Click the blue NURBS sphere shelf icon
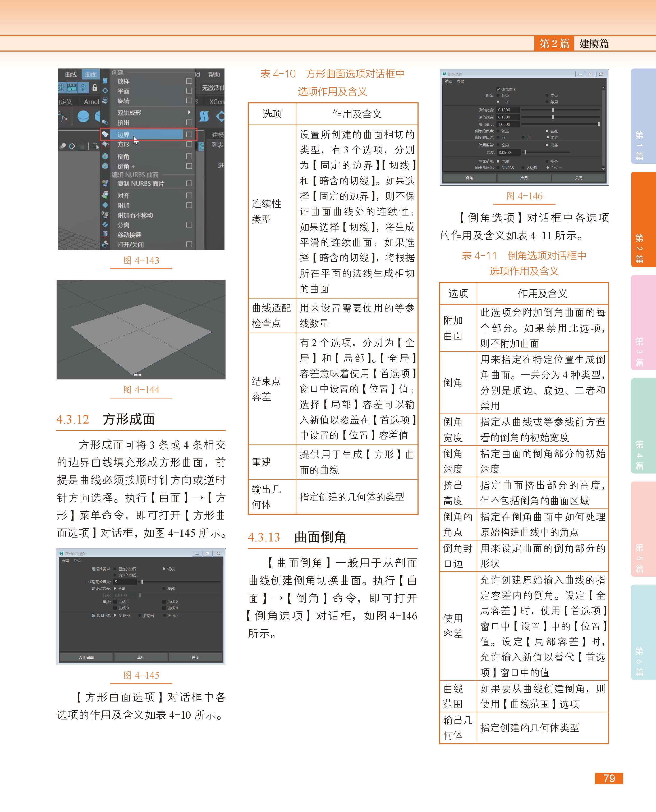Viewport: 656px width, 812px height. click(x=83, y=116)
